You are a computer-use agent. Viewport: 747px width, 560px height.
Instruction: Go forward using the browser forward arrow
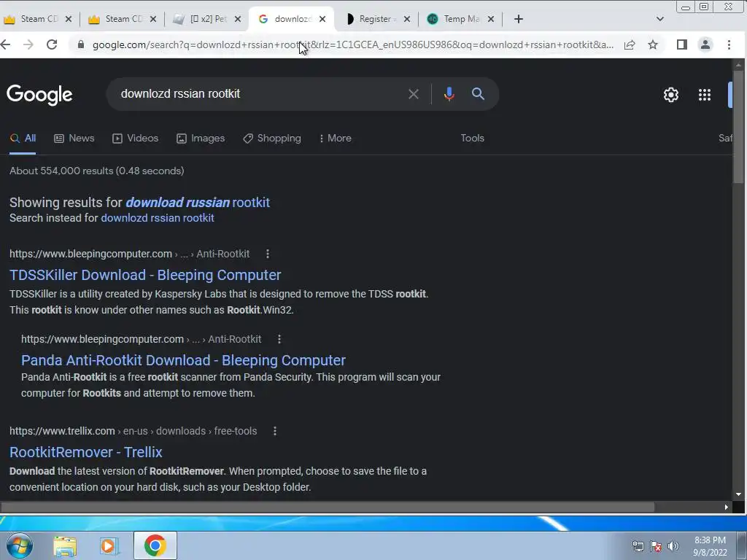point(28,44)
